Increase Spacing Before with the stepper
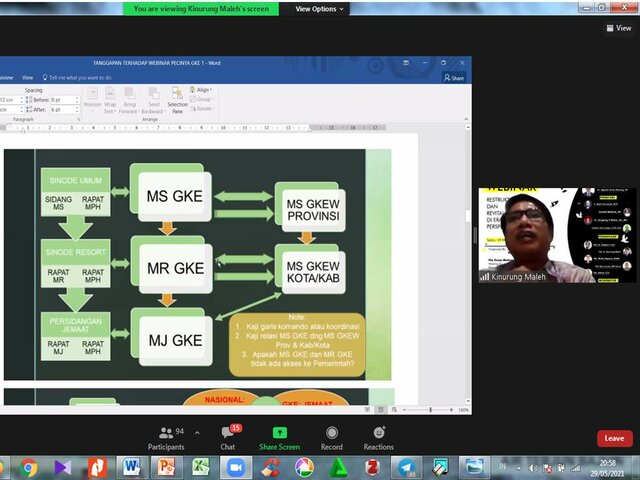Viewport: 640px width, 480px height. pos(77,98)
